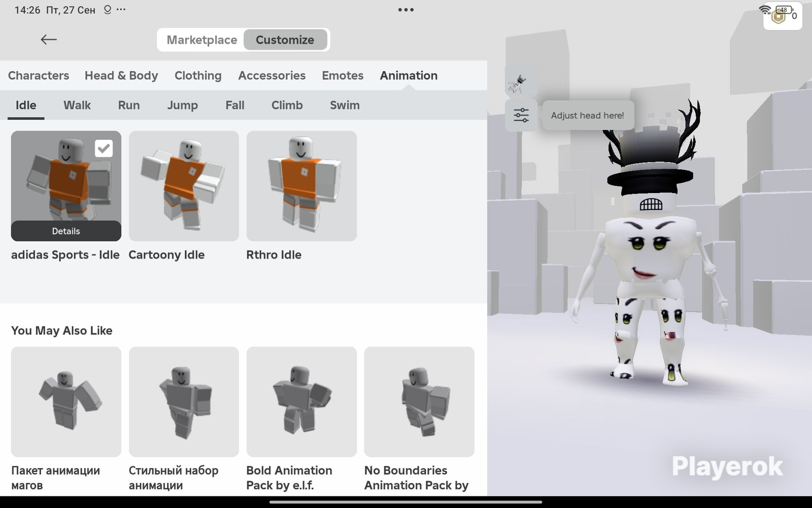Click the 'Rthro Idle' label
This screenshot has width=812, height=508.
[x=274, y=255]
